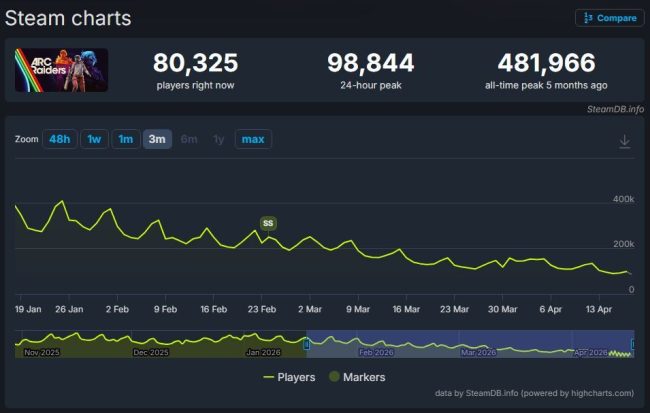Image resolution: width=650 pixels, height=413 pixels.
Task: Click the SteamDB.info watermark text
Action: tap(615, 109)
